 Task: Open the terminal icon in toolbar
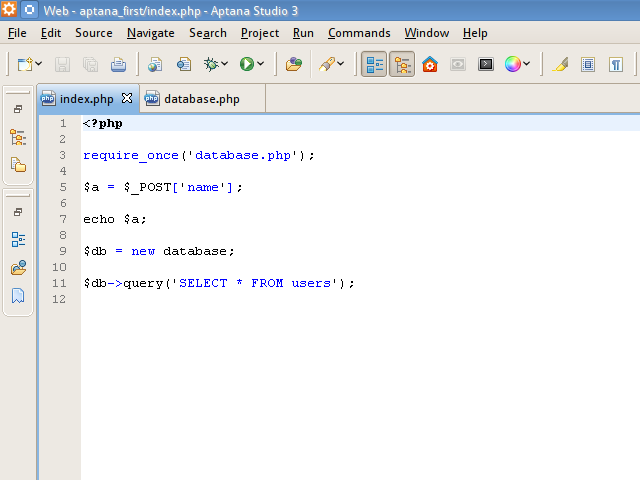pyautogui.click(x=485, y=65)
